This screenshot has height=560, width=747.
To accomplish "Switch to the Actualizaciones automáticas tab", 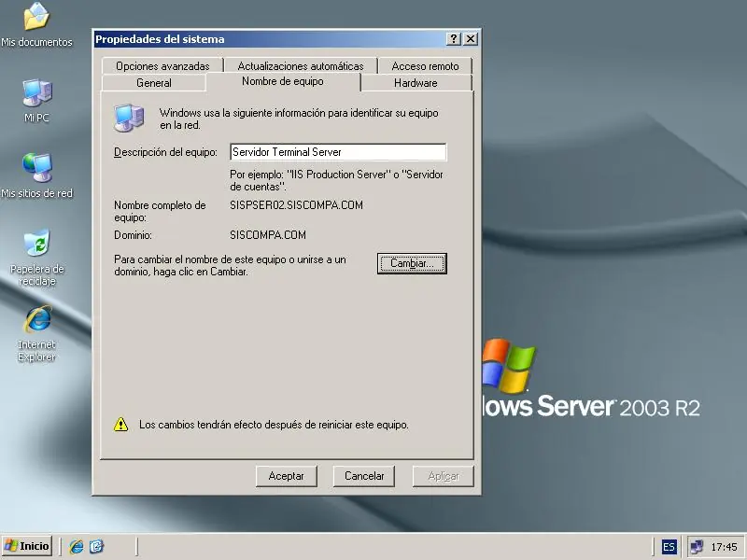I will pos(301,65).
